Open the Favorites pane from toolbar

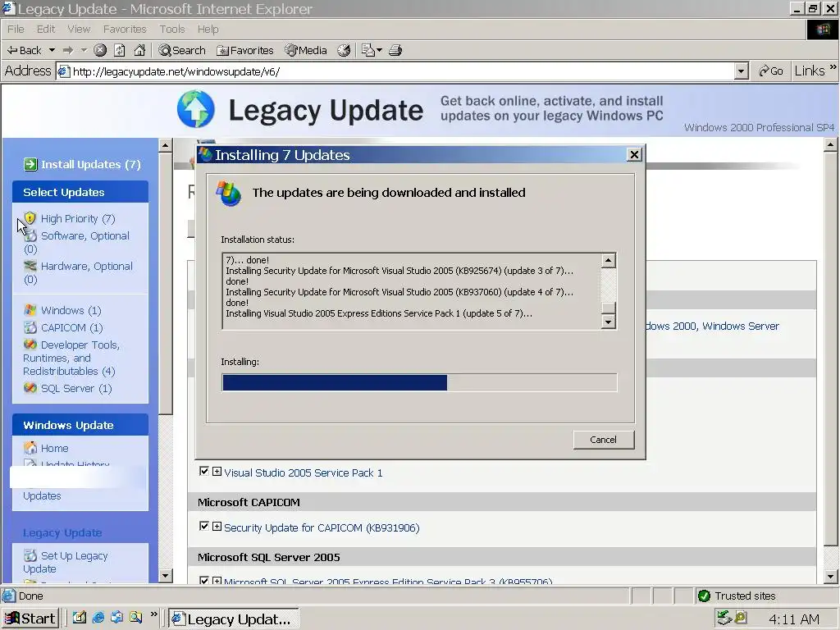click(x=244, y=50)
